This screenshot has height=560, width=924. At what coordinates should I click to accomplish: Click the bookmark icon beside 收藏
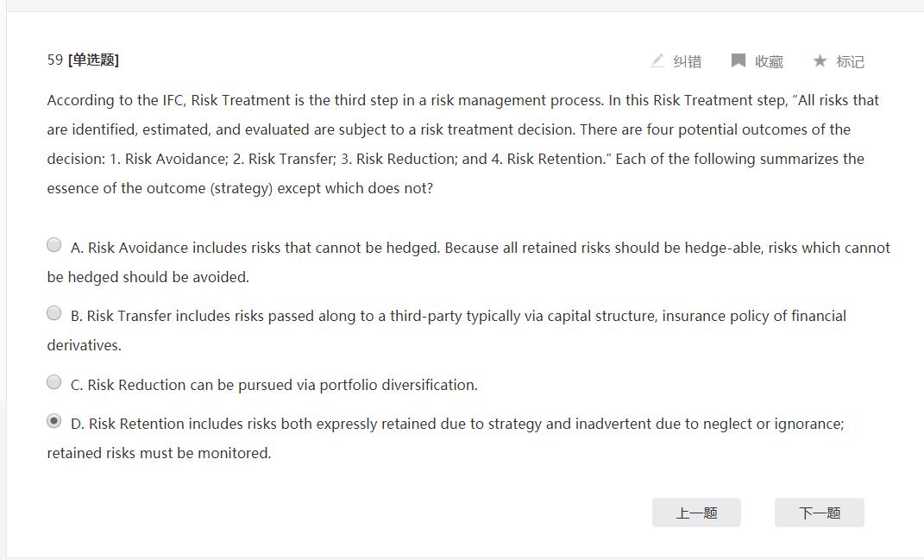coord(739,60)
